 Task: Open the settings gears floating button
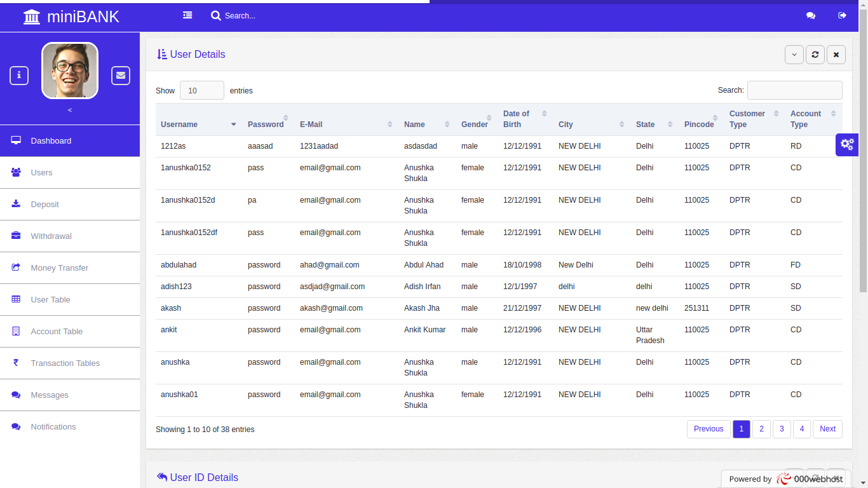[847, 144]
